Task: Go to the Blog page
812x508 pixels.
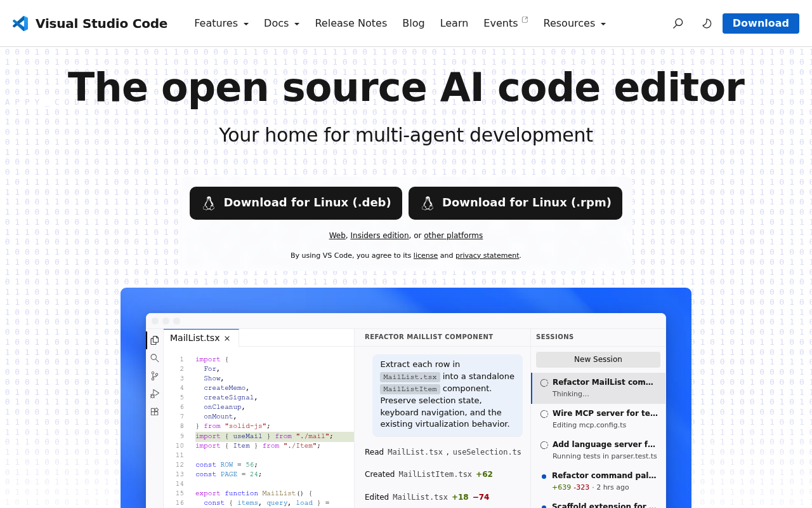Action: [414, 23]
